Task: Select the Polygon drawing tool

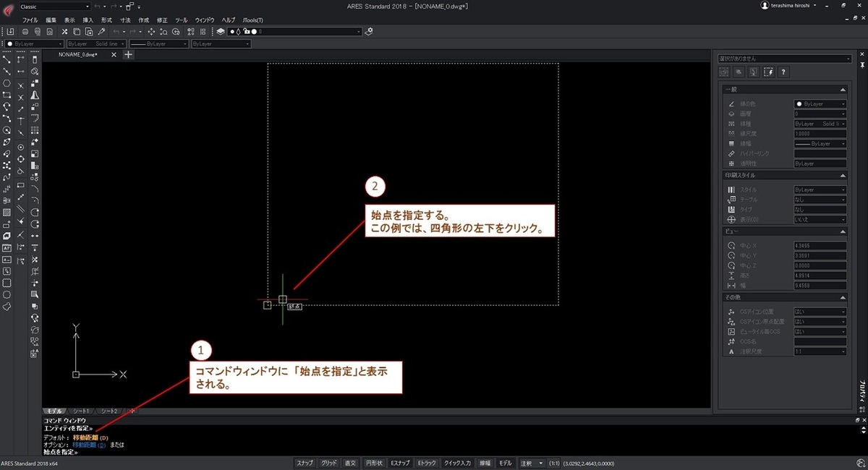Action: 6,83
